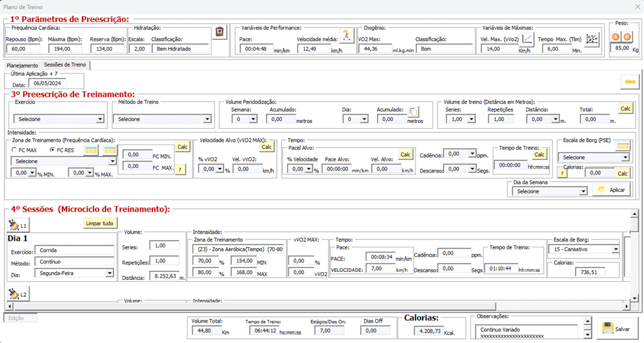Click Calc in Velocidade Alvo section
Screen dimensions: 644x343
click(267, 147)
